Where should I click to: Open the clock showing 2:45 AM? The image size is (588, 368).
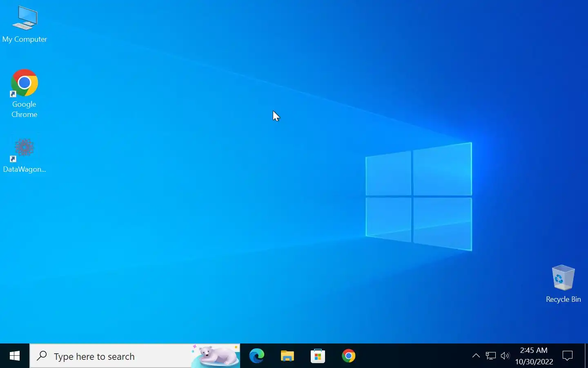[534, 356]
